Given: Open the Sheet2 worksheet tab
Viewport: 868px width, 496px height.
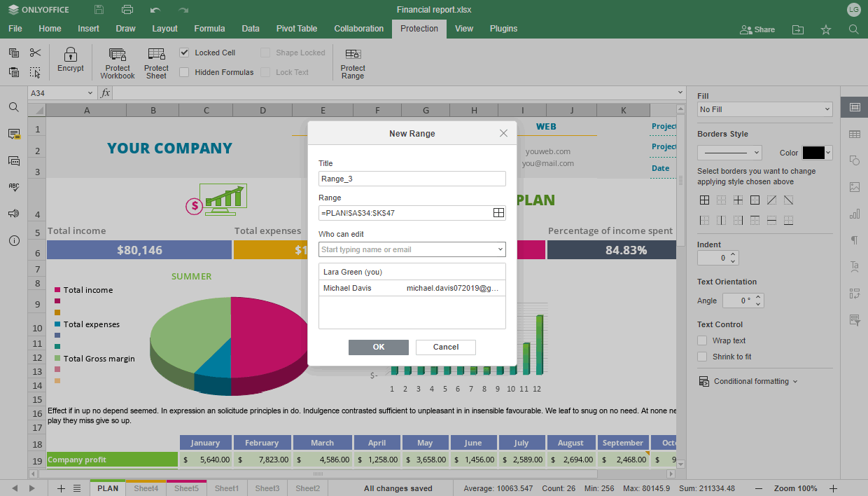Looking at the screenshot, I should (x=307, y=488).
